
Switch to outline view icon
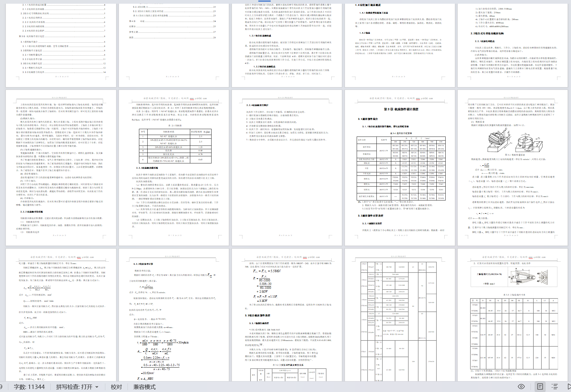[555, 386]
